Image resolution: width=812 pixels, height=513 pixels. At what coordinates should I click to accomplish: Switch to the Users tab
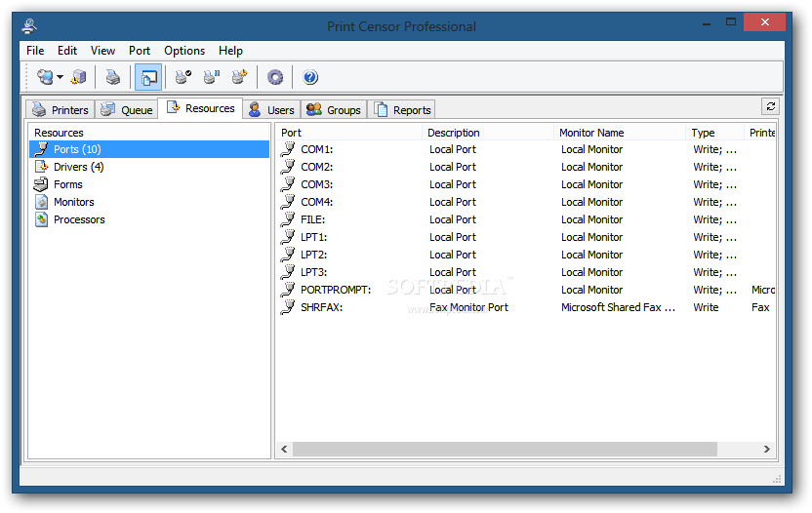click(271, 110)
